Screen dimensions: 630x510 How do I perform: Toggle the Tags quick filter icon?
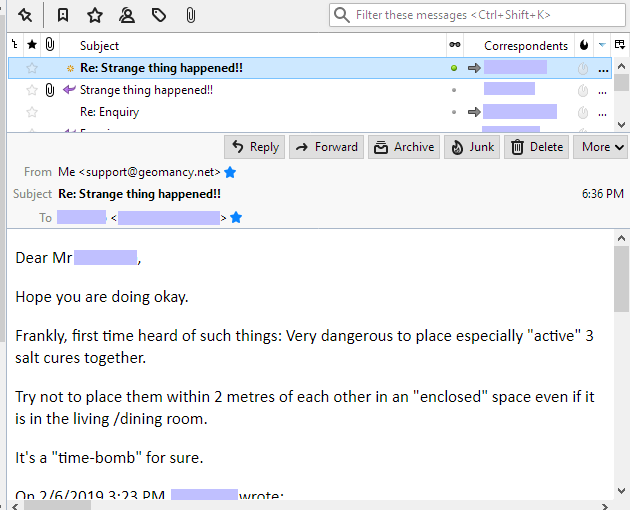coord(159,15)
